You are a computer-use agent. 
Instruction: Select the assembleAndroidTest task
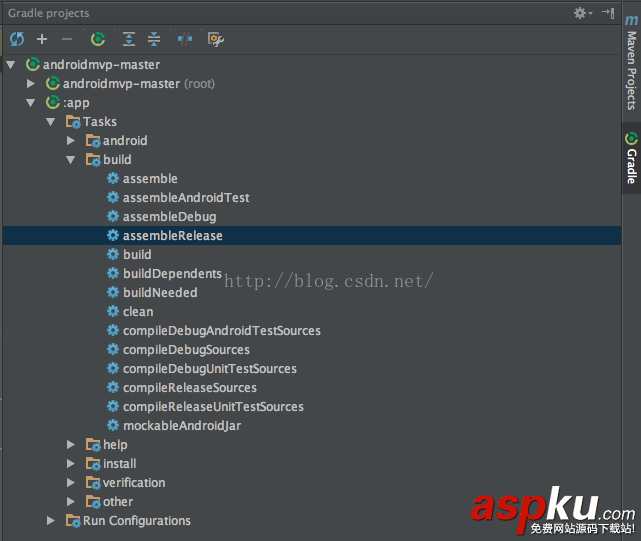186,198
